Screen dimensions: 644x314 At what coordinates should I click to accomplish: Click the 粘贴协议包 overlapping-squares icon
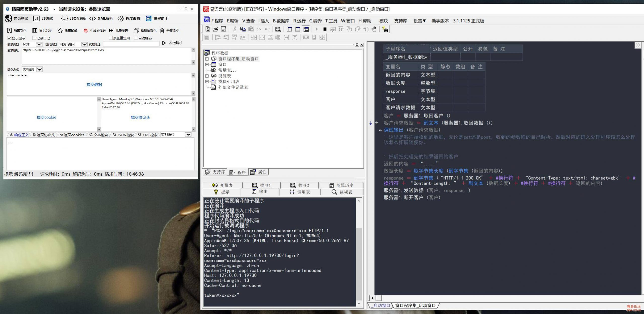pyautogui.click(x=136, y=31)
